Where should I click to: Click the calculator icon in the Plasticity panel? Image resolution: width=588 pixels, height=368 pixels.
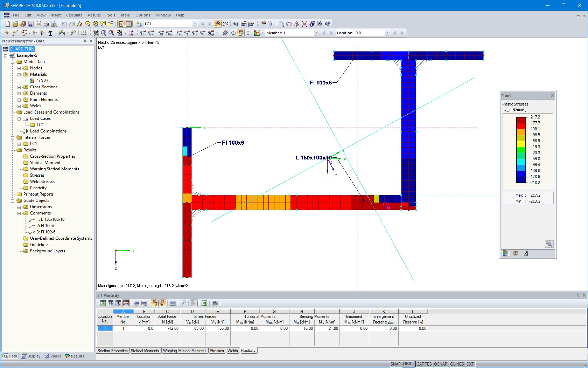pyautogui.click(x=215, y=304)
